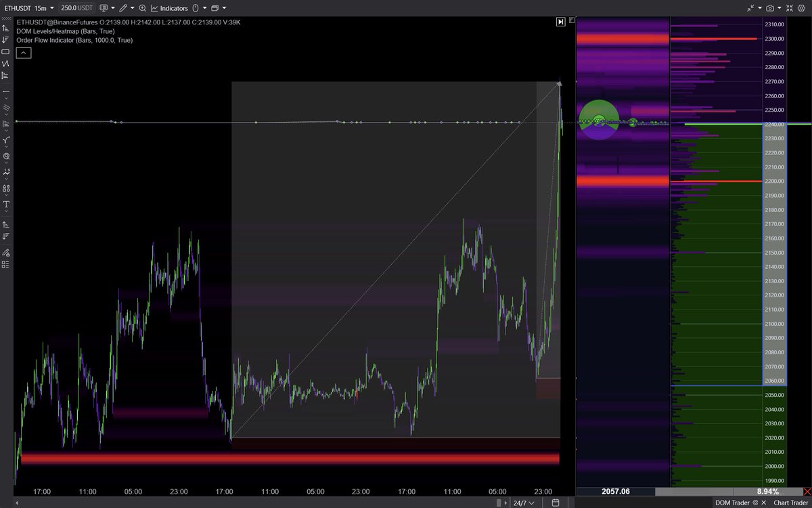Open the calendar go-to-date icon
The width and height of the screenshot is (812, 508).
(555, 503)
